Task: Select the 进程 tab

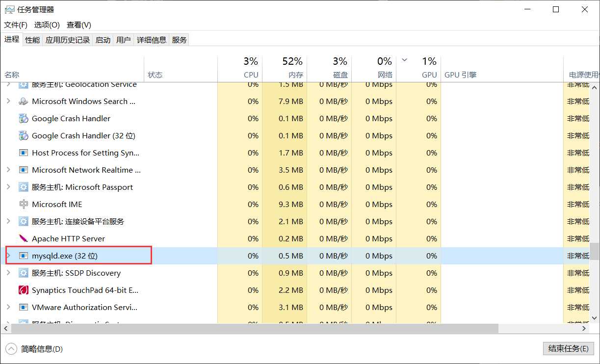Action: tap(12, 39)
